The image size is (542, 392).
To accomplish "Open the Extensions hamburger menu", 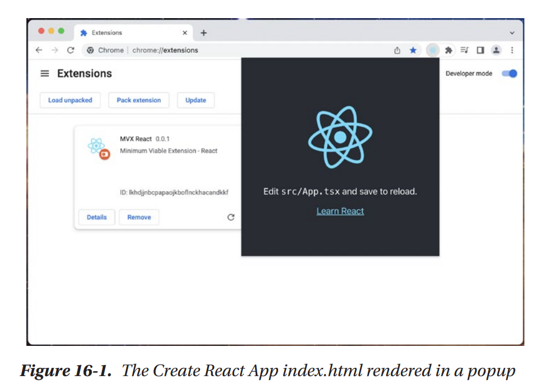I will [45, 74].
